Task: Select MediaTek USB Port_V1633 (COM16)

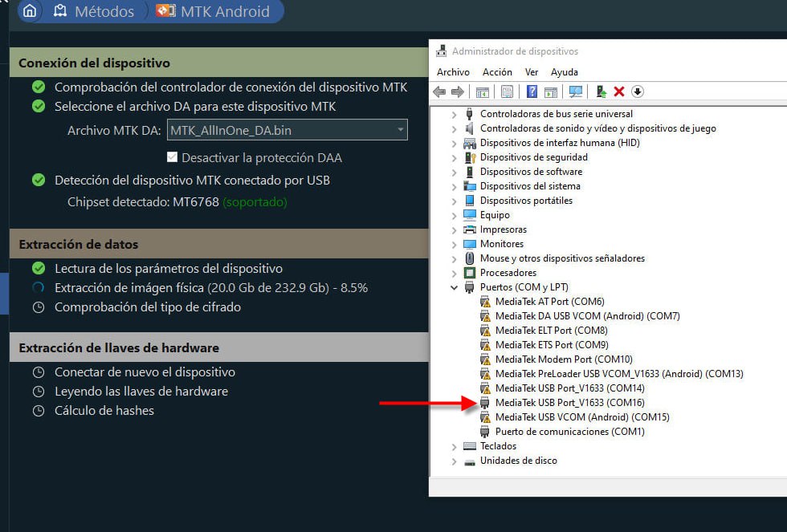Action: point(569,403)
